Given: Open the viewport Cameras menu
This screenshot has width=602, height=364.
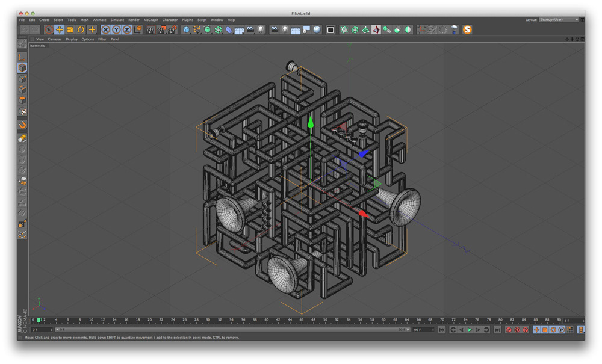Looking at the screenshot, I should coord(55,39).
